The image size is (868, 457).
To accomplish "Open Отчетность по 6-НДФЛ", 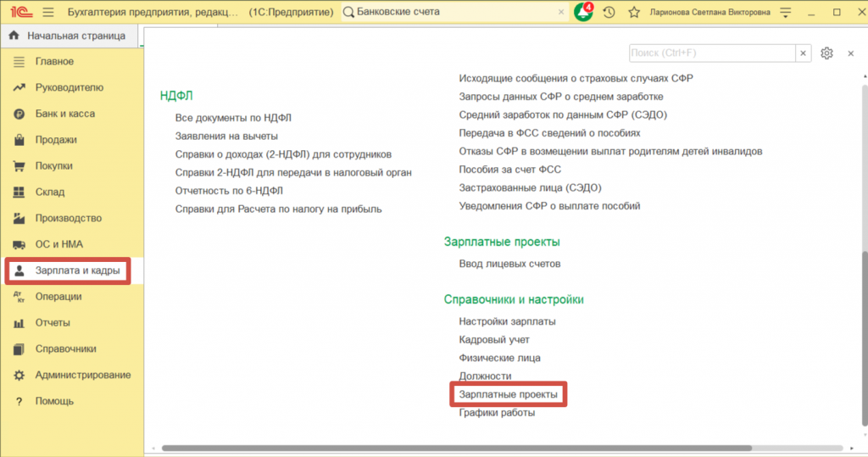I will pos(229,191).
